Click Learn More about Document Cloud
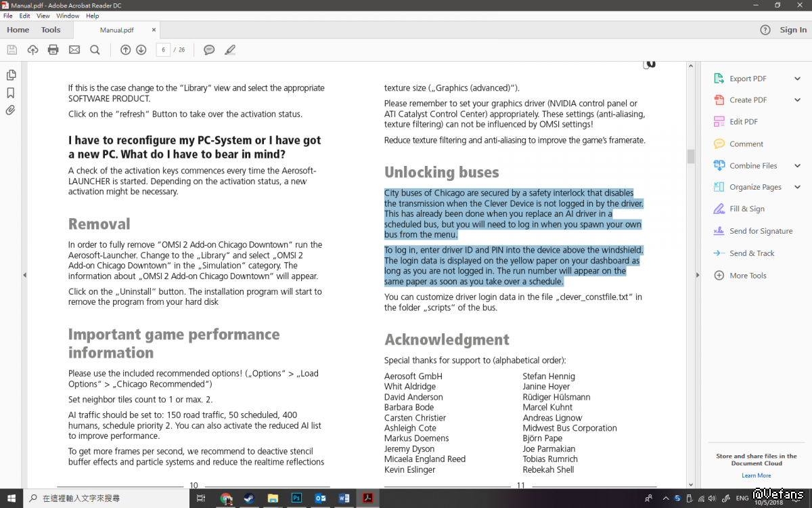This screenshot has height=508, width=812. (x=757, y=475)
